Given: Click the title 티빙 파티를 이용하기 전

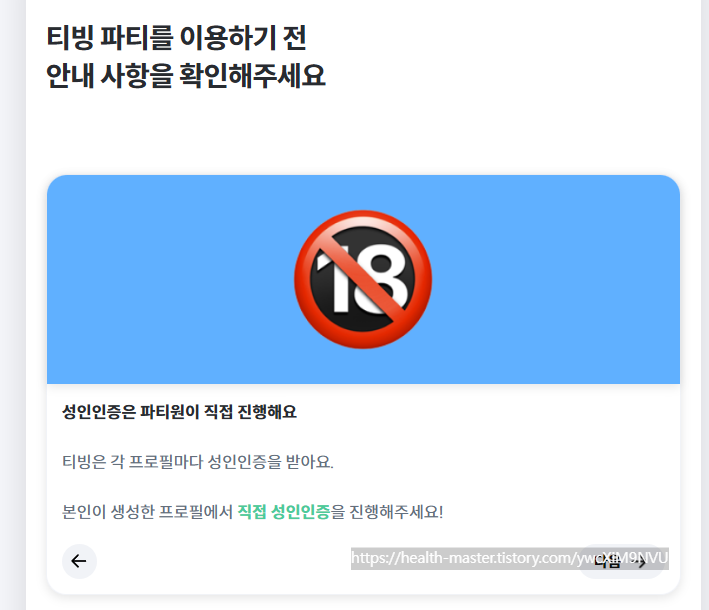Looking at the screenshot, I should [177, 38].
